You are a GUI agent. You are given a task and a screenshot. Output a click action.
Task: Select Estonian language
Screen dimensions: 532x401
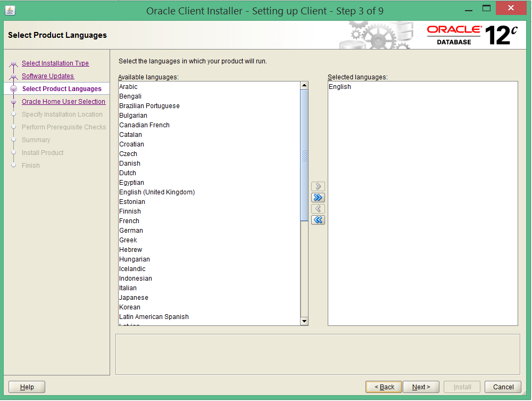pyautogui.click(x=209, y=202)
